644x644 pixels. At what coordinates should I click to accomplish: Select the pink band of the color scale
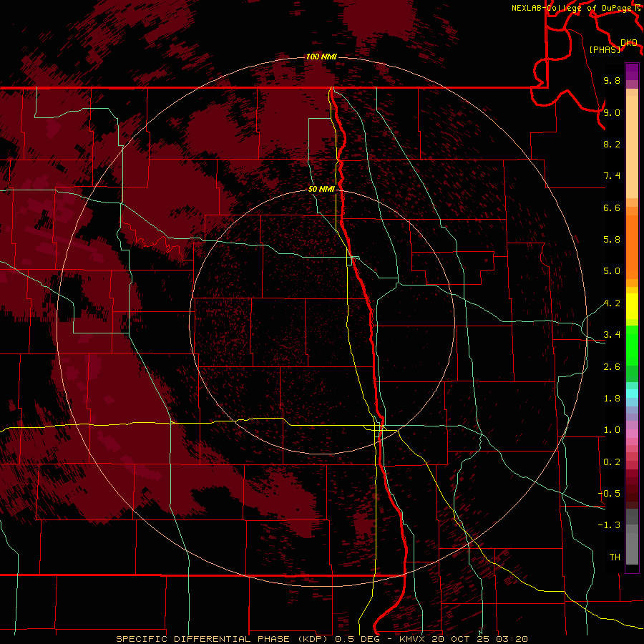click(632, 434)
